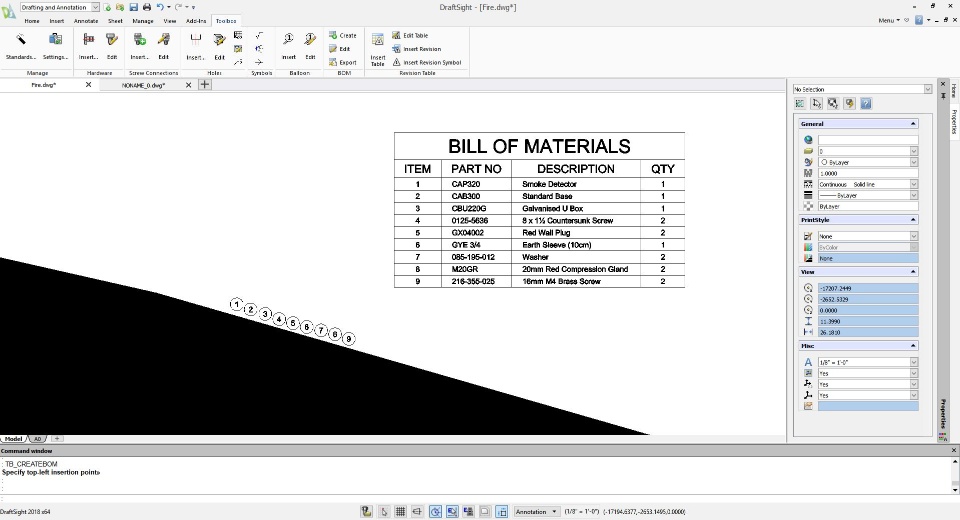This screenshot has width=960, height=520.
Task: Toggle Quick Input in the status bar
Action: pos(501,511)
